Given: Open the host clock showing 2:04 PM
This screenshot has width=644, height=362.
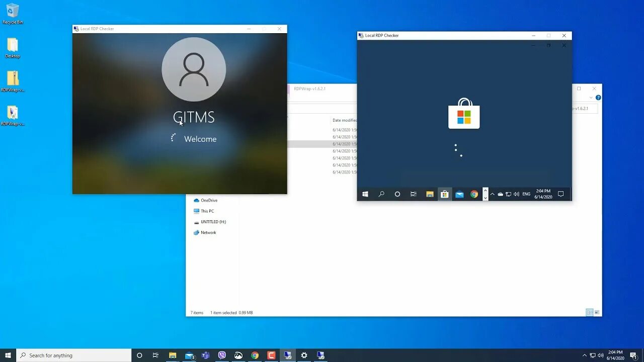Looking at the screenshot, I should 615,355.
